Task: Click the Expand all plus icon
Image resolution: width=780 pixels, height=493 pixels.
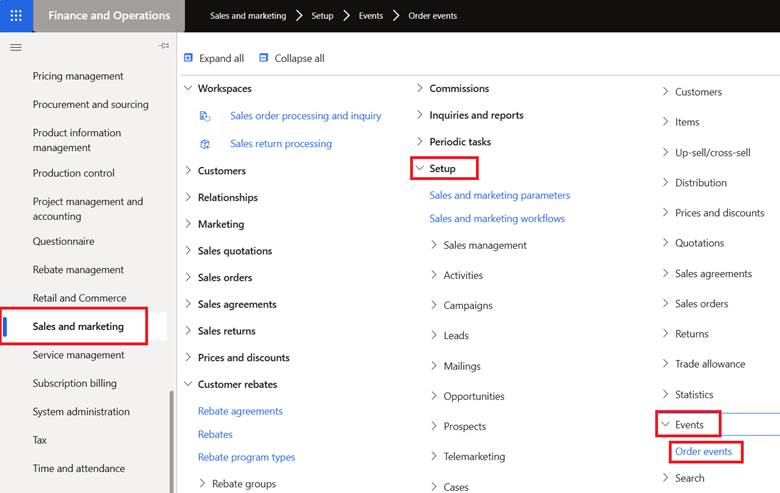Action: point(189,58)
